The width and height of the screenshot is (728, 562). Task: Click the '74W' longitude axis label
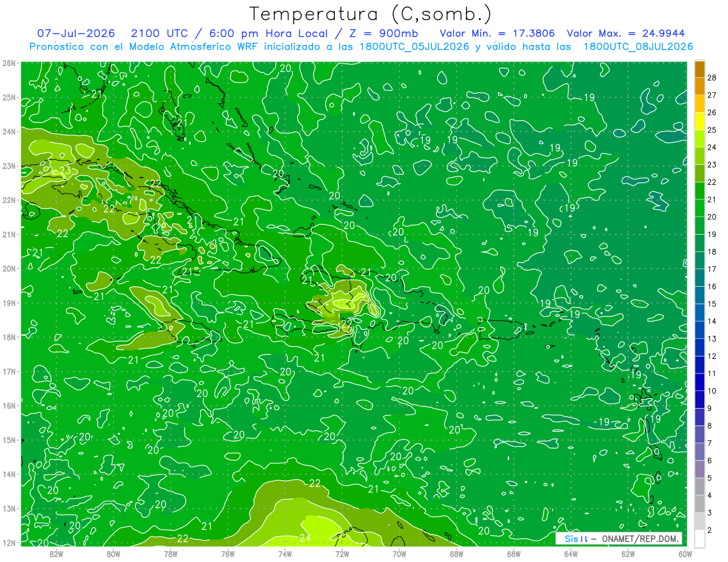click(x=285, y=553)
